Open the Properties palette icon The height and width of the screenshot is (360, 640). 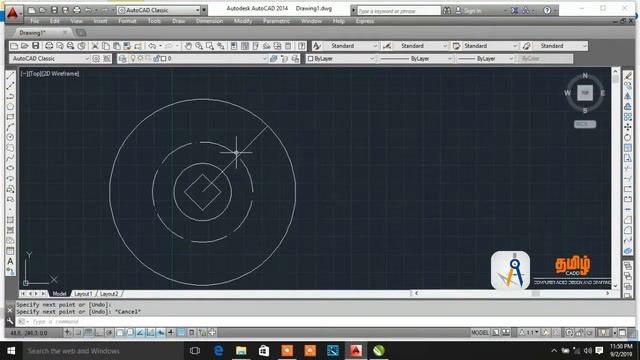(x=234, y=46)
